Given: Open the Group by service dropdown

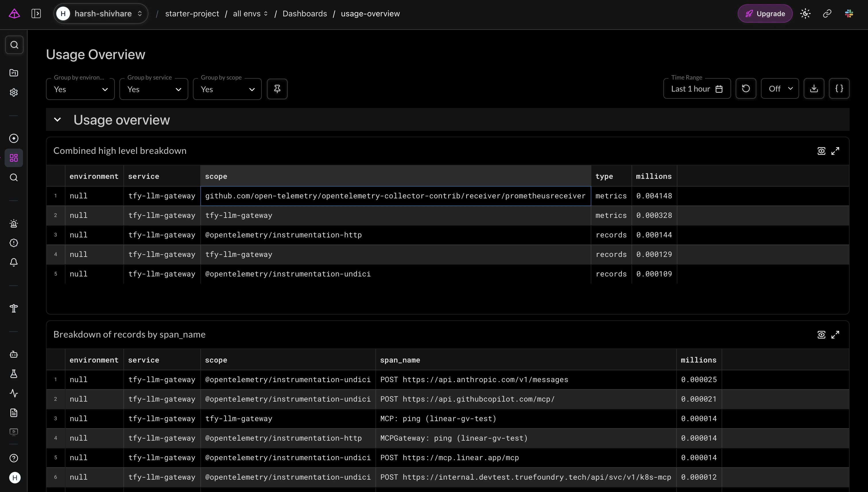Looking at the screenshot, I should (154, 89).
